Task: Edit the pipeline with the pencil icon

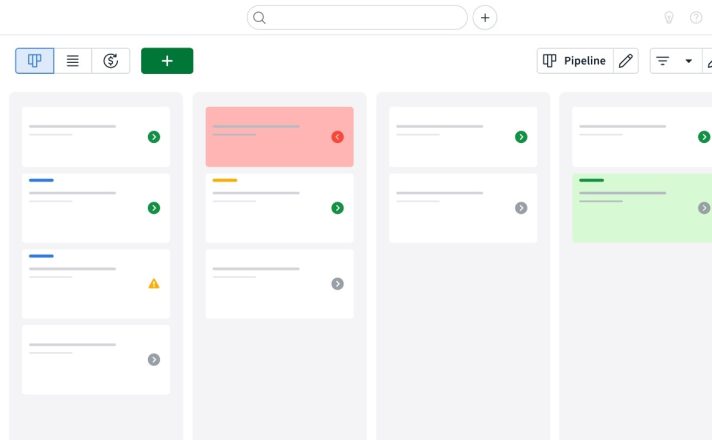Action: [x=626, y=61]
